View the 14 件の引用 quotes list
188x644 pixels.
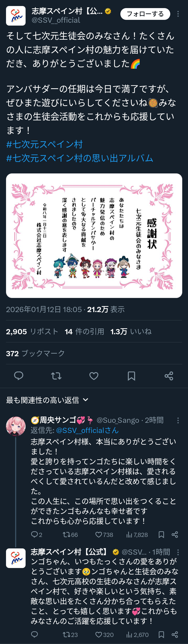point(84,331)
